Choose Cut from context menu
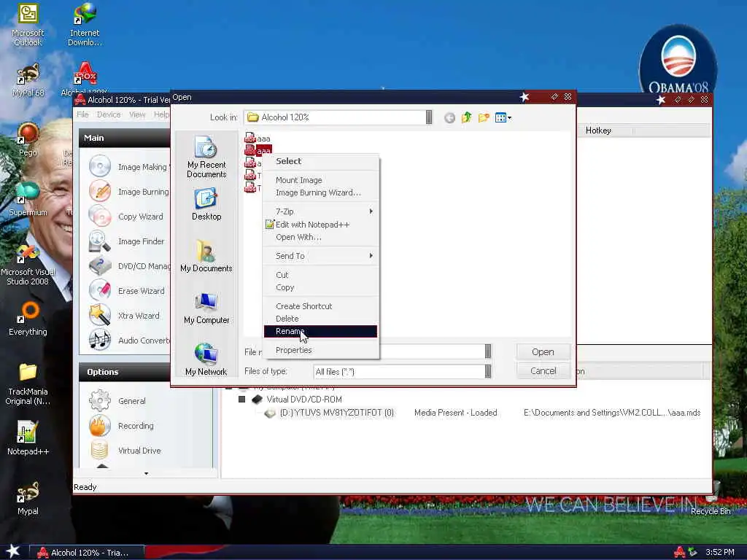 tap(321, 275)
